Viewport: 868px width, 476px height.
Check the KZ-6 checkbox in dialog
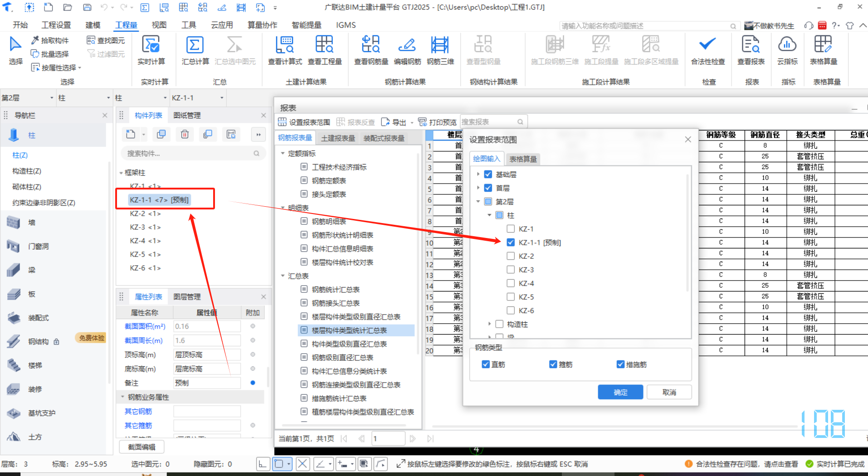tap(511, 311)
